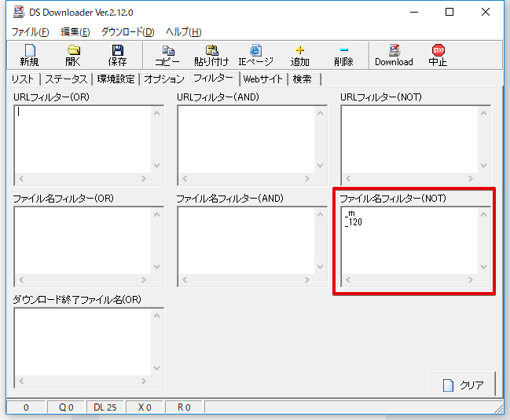Click in the ファイル名フィルター(NOT) text box
Image resolution: width=510 pixels, height=420 pixels.
410,241
